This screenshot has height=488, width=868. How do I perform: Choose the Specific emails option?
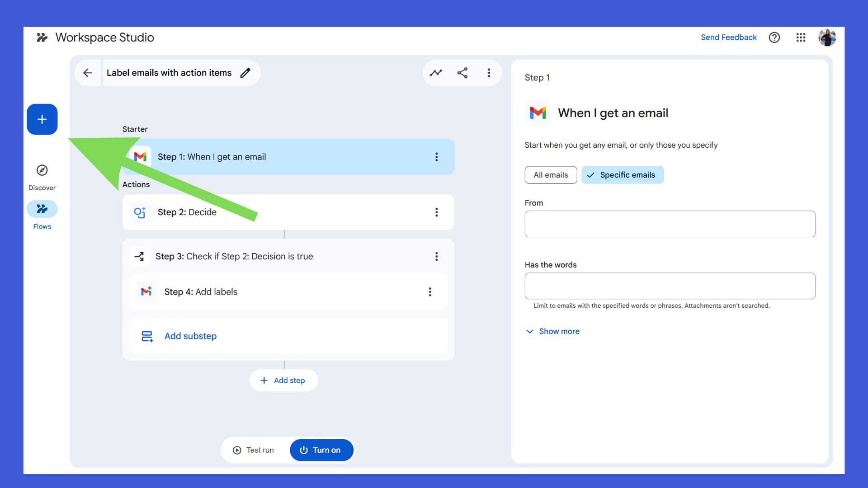(x=623, y=175)
